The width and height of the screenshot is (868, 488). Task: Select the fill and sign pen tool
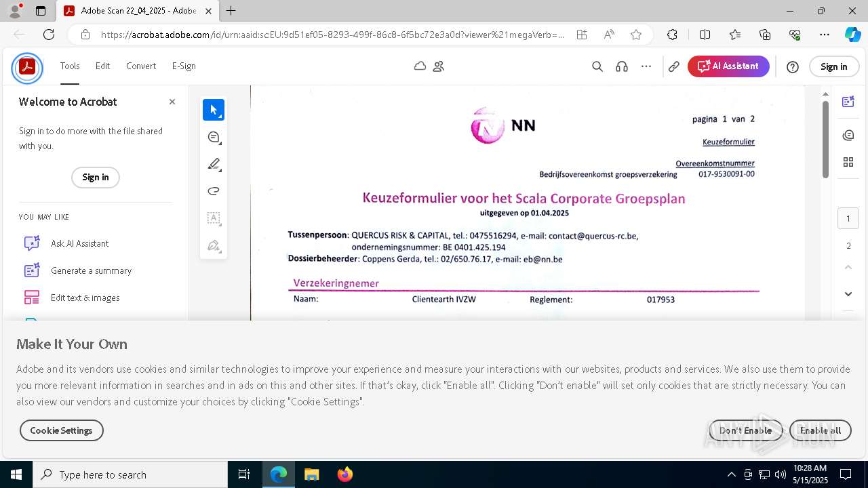coord(214,245)
